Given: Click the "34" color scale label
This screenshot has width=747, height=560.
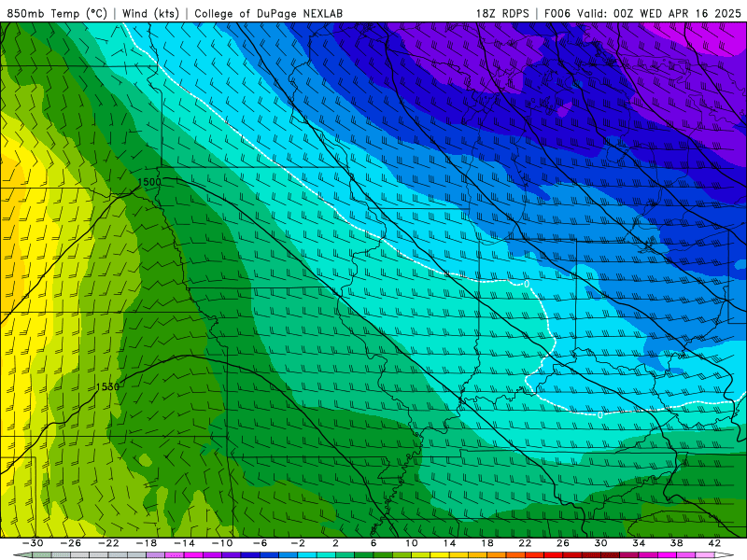Looking at the screenshot, I should (x=639, y=543).
